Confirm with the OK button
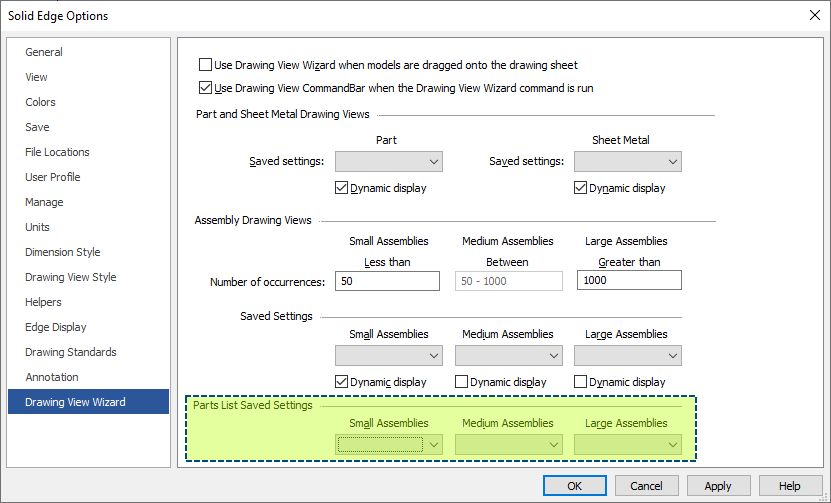 [574, 486]
